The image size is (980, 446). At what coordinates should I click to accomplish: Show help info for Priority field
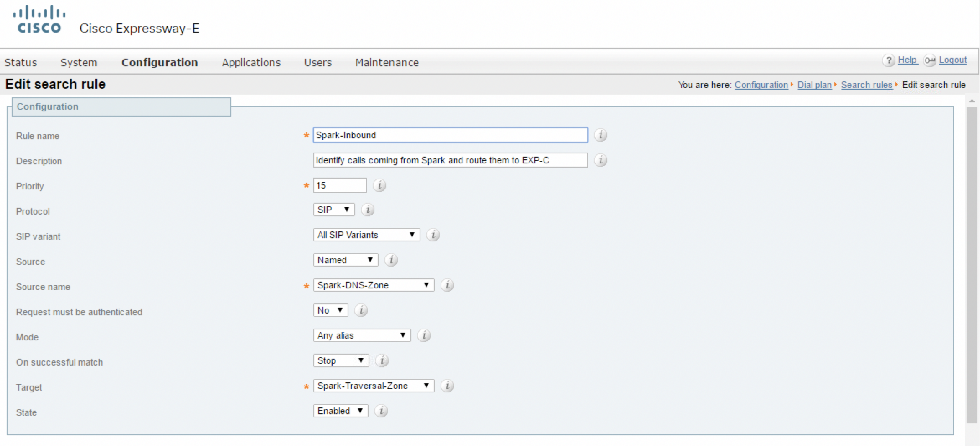379,185
